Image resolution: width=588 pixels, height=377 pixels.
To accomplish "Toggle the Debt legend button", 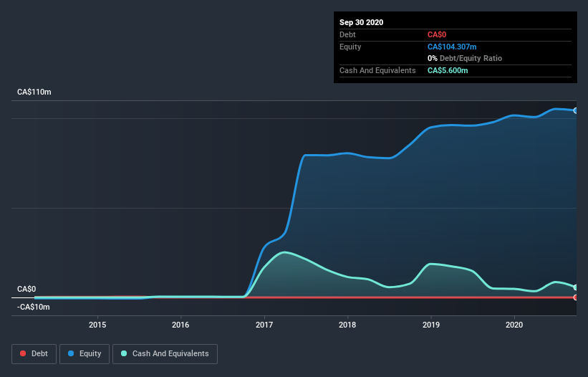I will click(x=34, y=354).
